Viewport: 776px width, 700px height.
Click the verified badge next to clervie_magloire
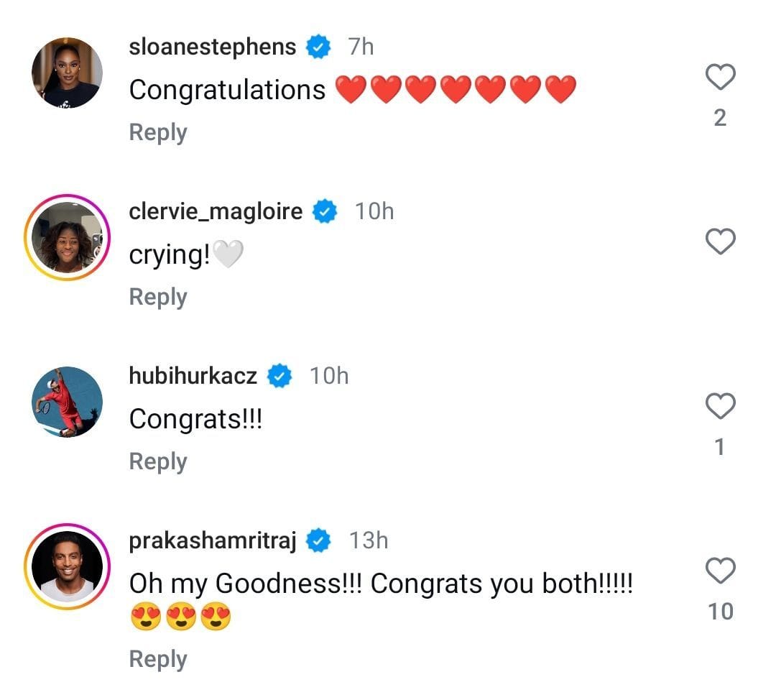coord(324,211)
